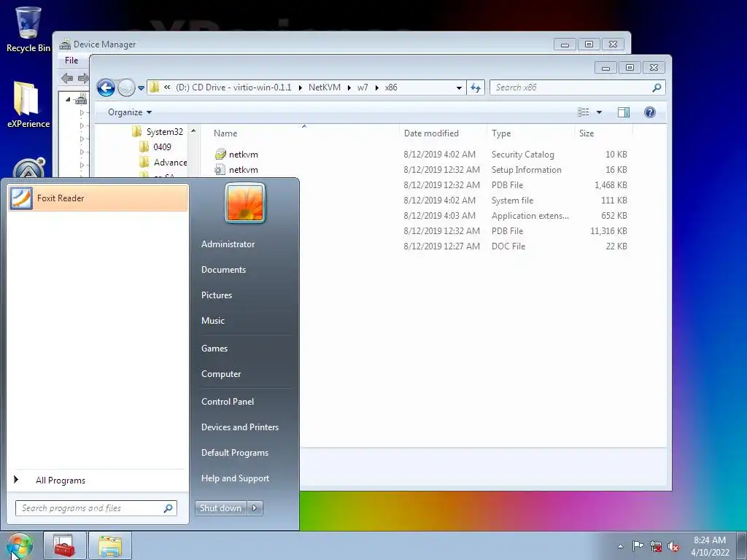The width and height of the screenshot is (747, 560).
Task: Click Back arrow in Device Manager toolbar
Action: 66,78
